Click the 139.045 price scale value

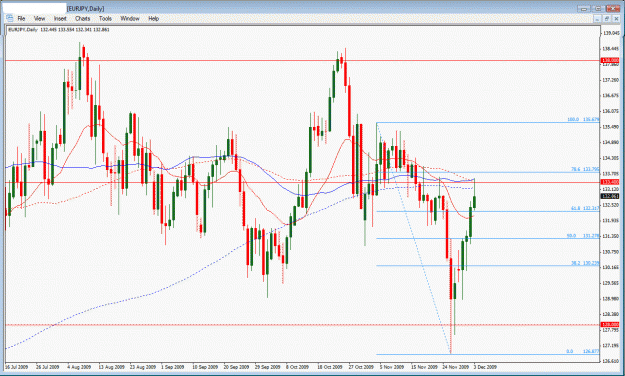coord(611,33)
